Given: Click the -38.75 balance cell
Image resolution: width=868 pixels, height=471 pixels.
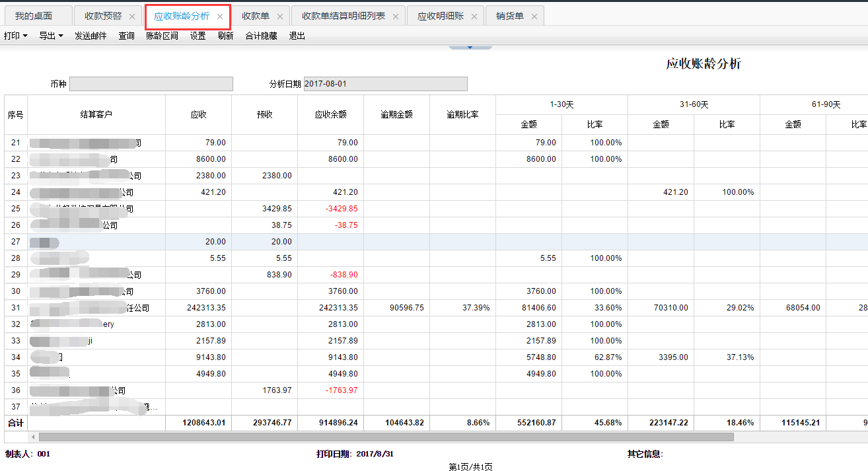Looking at the screenshot, I should click(x=331, y=225).
